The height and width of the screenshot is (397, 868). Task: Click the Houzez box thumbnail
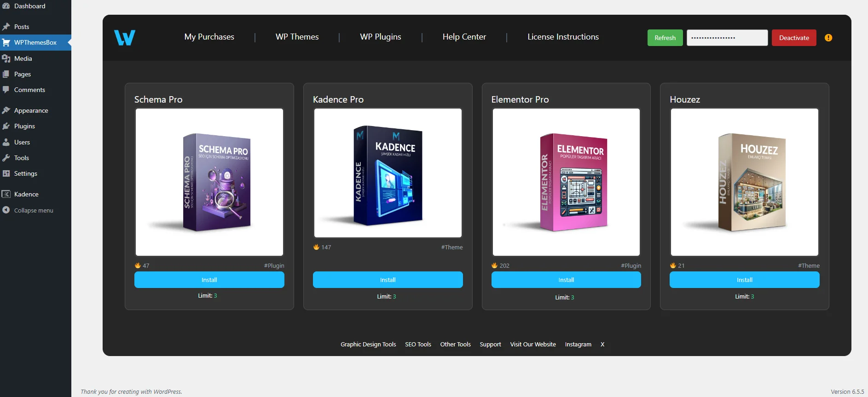point(745,182)
